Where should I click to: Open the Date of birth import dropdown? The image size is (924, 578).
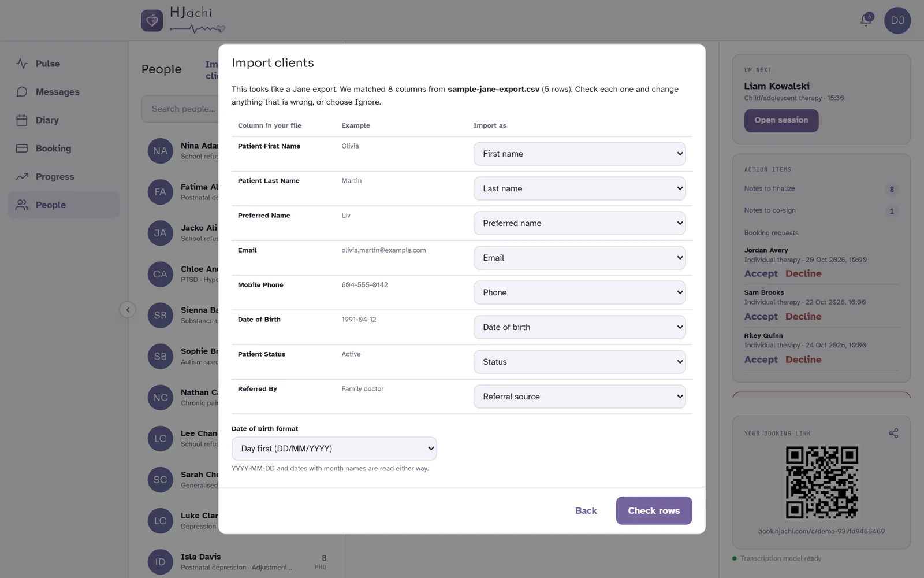[579, 327]
